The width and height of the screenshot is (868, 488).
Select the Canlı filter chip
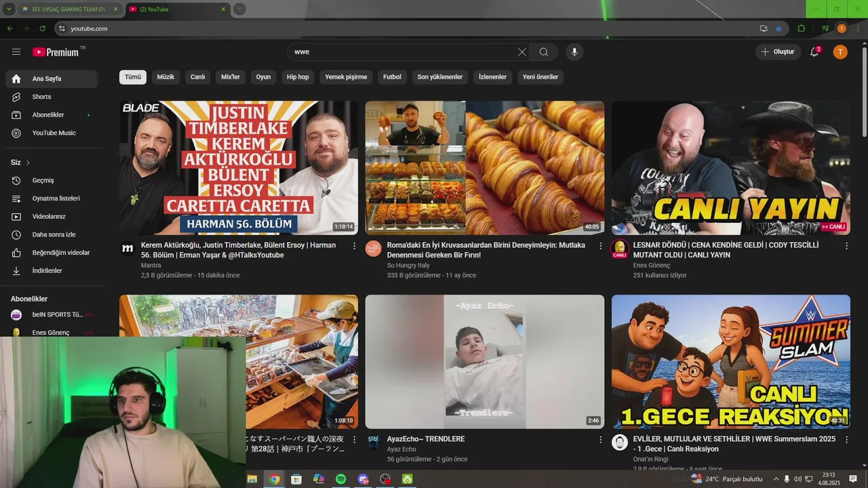pyautogui.click(x=197, y=77)
